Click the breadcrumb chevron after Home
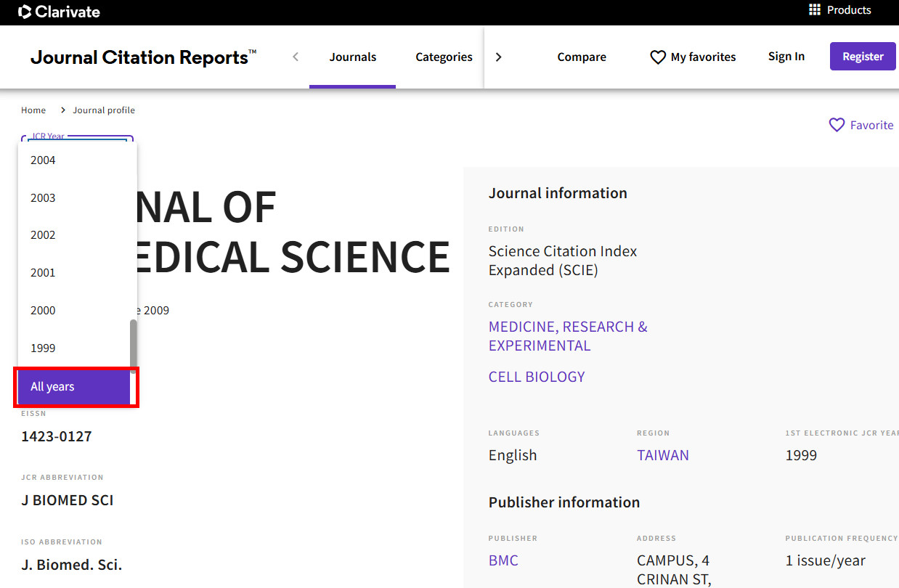The image size is (899, 588). tap(63, 110)
